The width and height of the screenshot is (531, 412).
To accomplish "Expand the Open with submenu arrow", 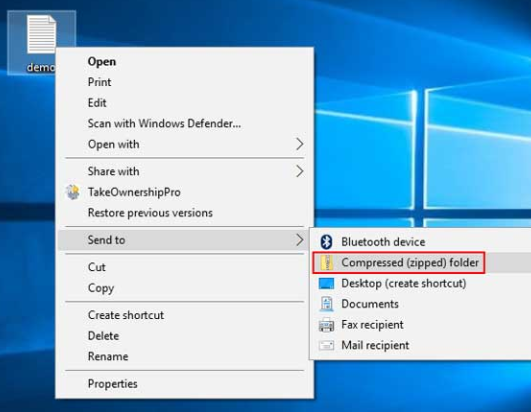I will pos(299,144).
